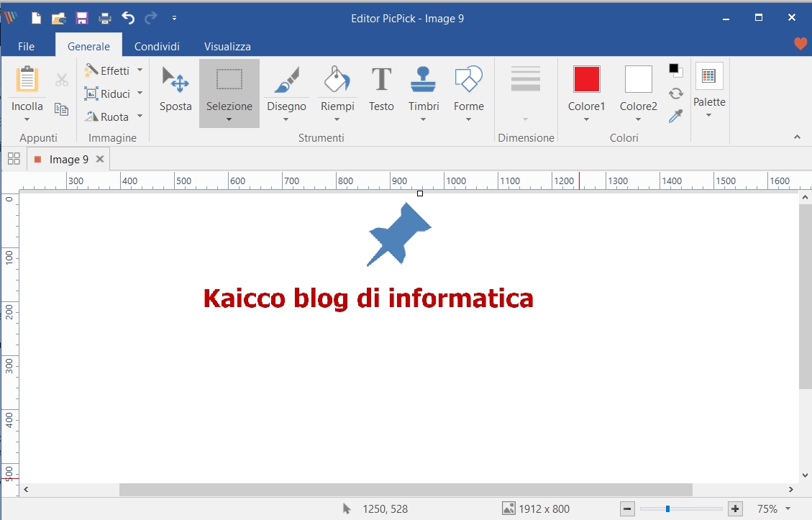Cut selection with scissors icon

[x=62, y=80]
